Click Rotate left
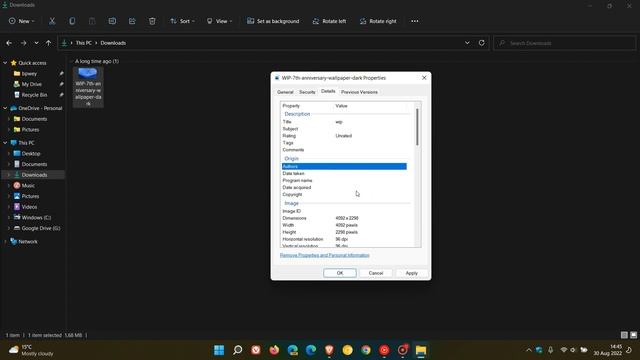640x360 pixels. [329, 21]
